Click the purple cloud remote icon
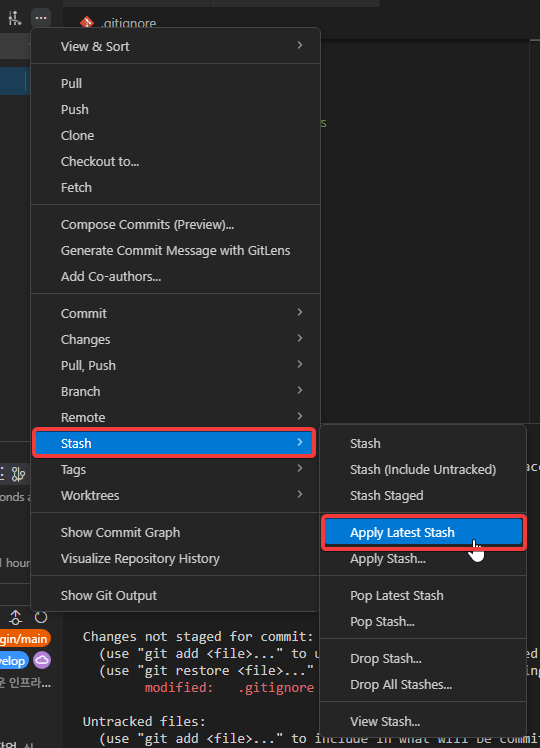 coord(42,660)
